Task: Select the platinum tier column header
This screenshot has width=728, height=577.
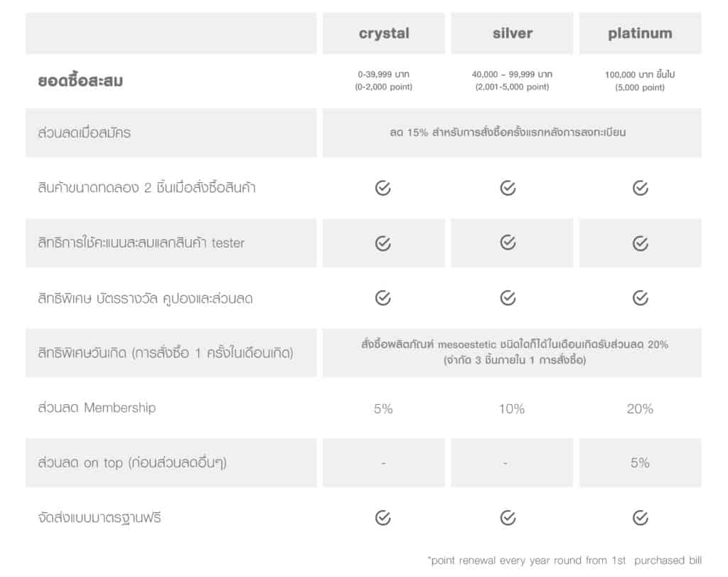Action: [x=640, y=33]
